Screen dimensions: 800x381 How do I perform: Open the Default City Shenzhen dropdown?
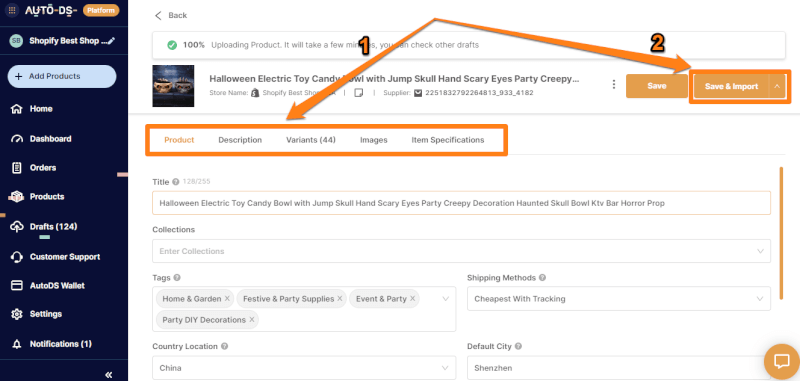[x=619, y=368]
